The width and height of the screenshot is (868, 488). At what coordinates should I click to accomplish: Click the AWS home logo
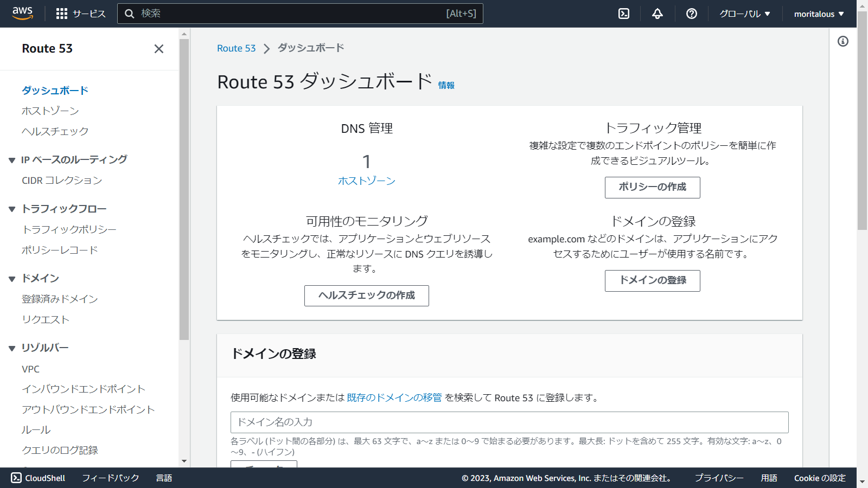pos(23,14)
